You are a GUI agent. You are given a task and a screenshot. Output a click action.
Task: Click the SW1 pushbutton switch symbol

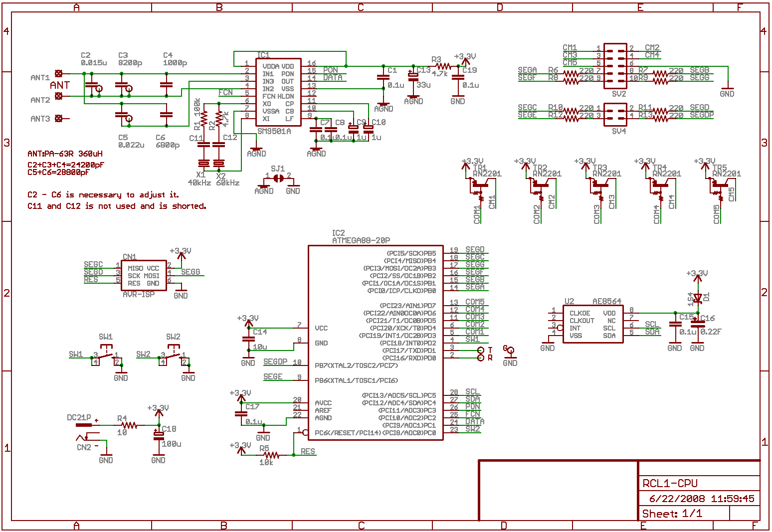(x=106, y=356)
